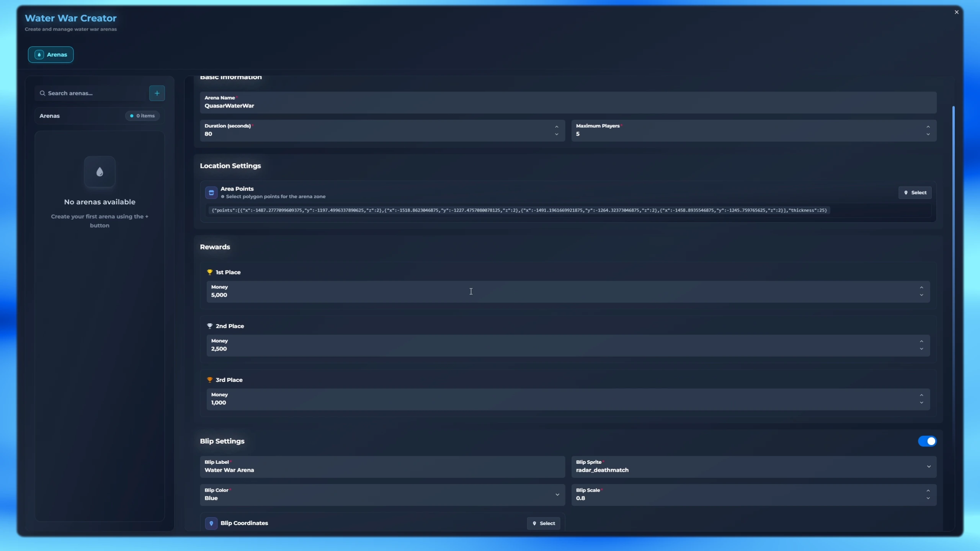Select Area Points using the Select button
The height and width of the screenshot is (551, 980).
915,192
